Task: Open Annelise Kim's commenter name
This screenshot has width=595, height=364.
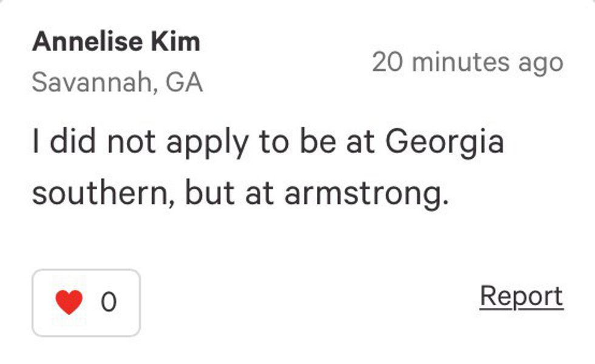Action: [x=116, y=42]
